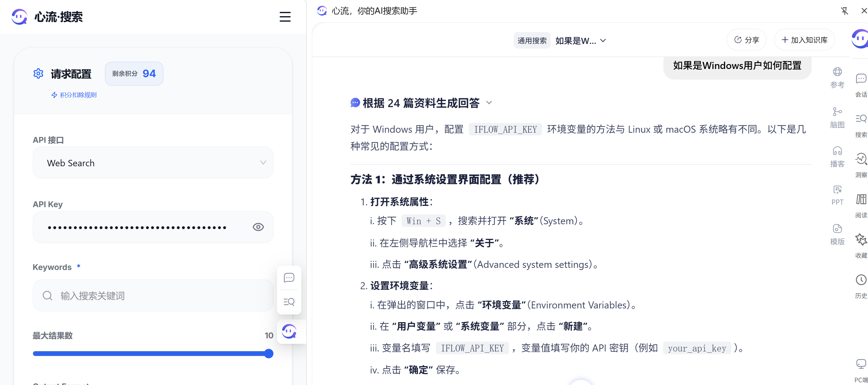Select the 通用搜索 tab label
The width and height of the screenshot is (868, 385).
coord(532,41)
